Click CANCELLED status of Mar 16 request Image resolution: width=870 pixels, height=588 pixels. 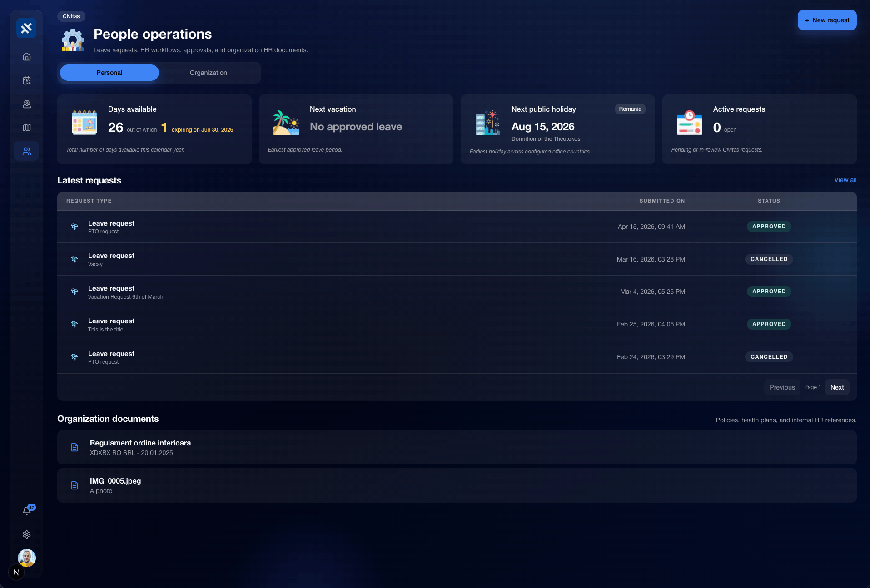point(769,259)
